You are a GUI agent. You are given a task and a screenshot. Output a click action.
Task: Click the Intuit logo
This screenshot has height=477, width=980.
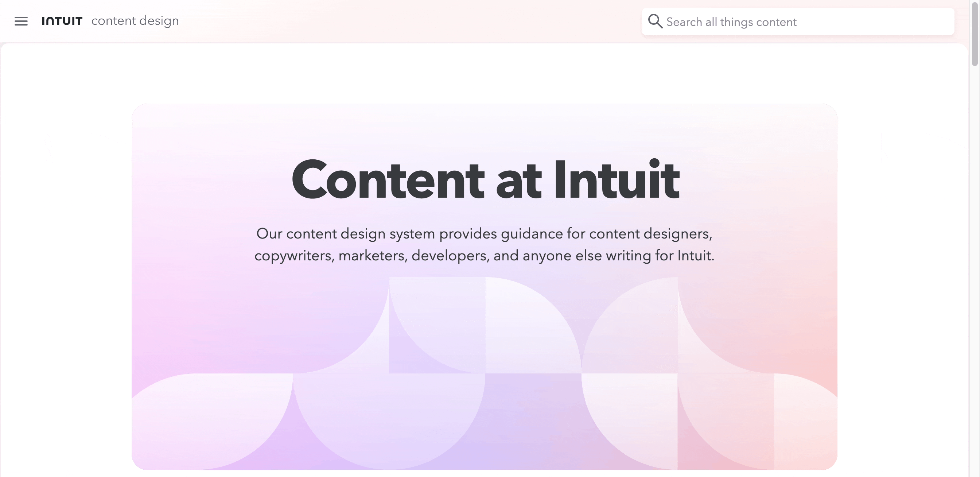[x=62, y=21]
